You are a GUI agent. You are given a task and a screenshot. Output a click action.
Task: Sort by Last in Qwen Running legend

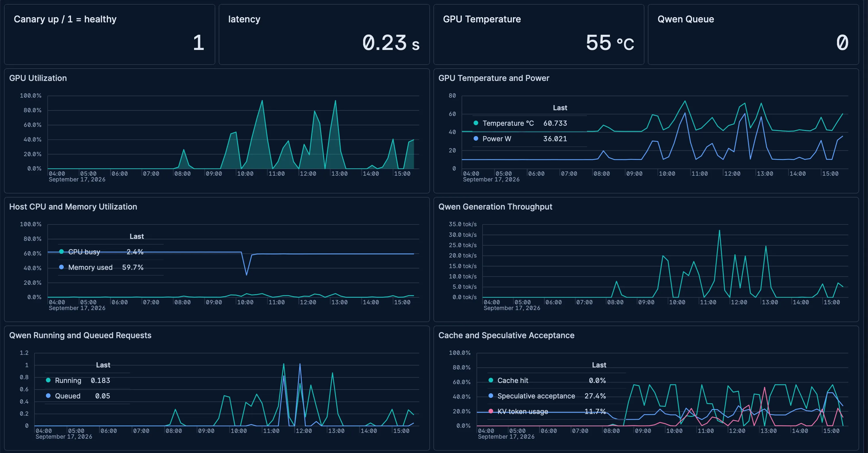pyautogui.click(x=103, y=365)
